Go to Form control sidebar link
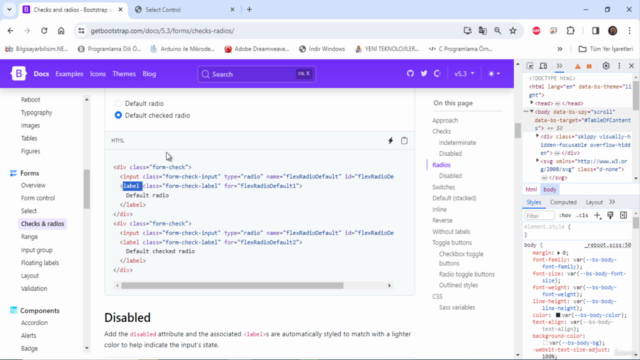The width and height of the screenshot is (640, 360). (38, 198)
